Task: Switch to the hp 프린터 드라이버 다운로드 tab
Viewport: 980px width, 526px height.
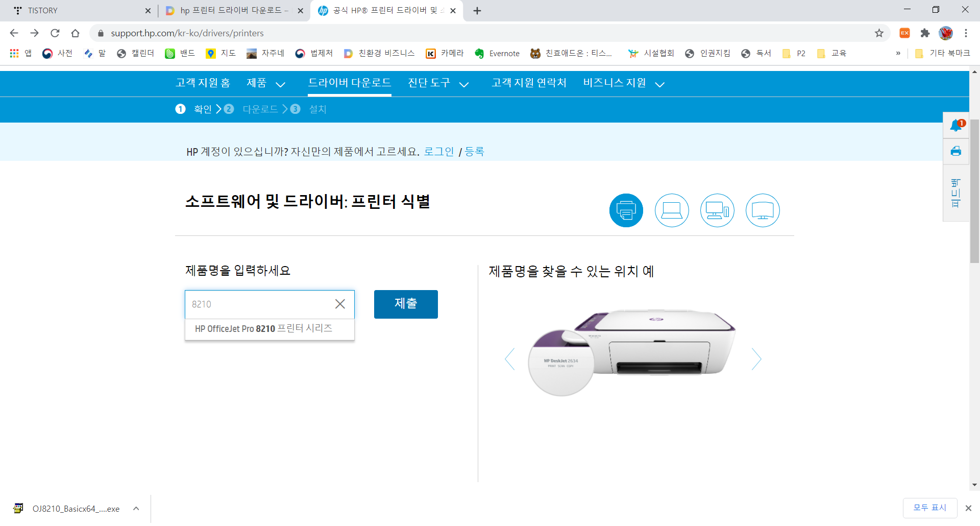Action: pos(234,11)
